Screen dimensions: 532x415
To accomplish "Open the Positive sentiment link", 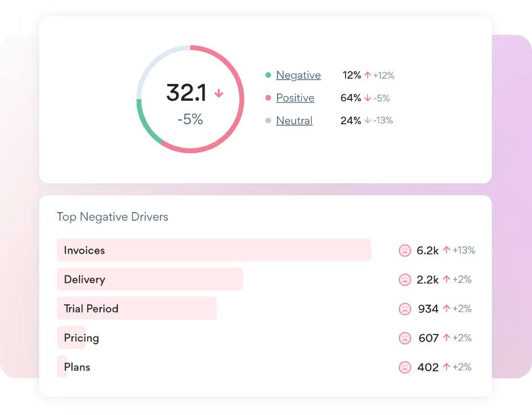I will (295, 98).
